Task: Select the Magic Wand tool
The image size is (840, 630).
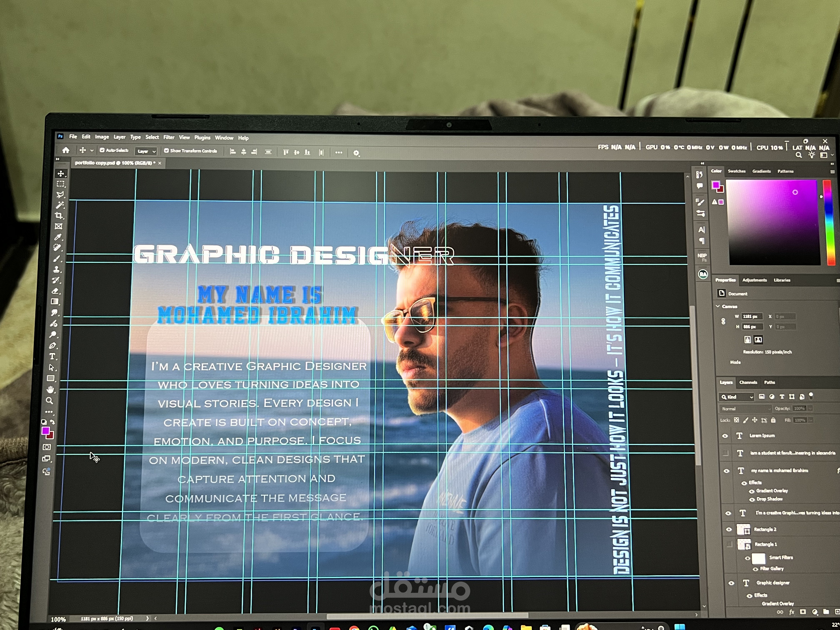Action: [60, 205]
